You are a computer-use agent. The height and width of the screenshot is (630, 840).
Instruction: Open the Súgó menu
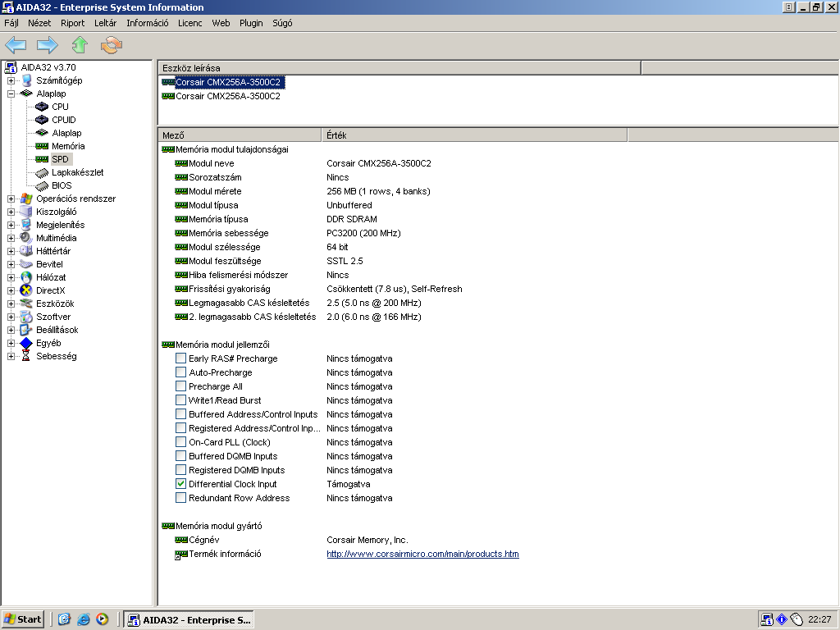pos(282,23)
